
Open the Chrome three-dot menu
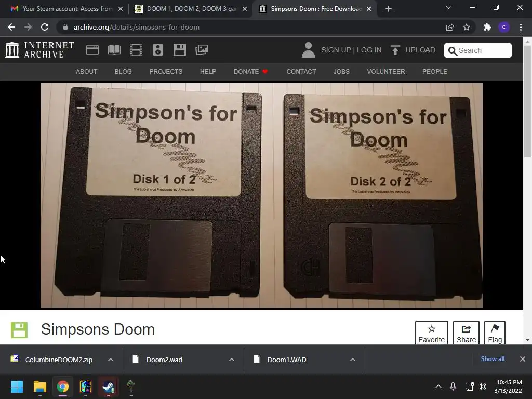(521, 27)
